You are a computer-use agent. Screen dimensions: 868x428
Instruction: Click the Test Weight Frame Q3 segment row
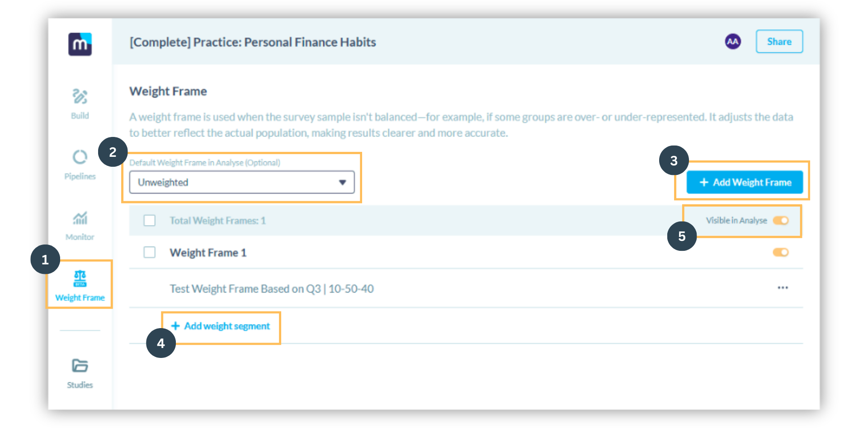271,289
